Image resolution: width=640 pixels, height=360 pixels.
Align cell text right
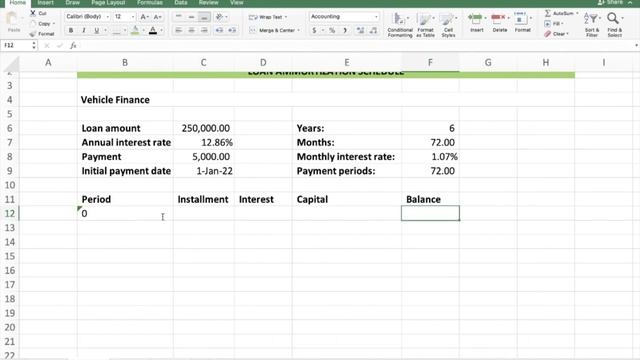click(x=204, y=31)
